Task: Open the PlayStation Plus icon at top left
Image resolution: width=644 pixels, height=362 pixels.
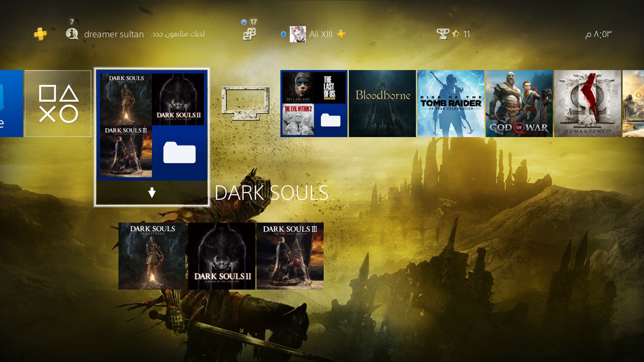Action: pyautogui.click(x=40, y=34)
